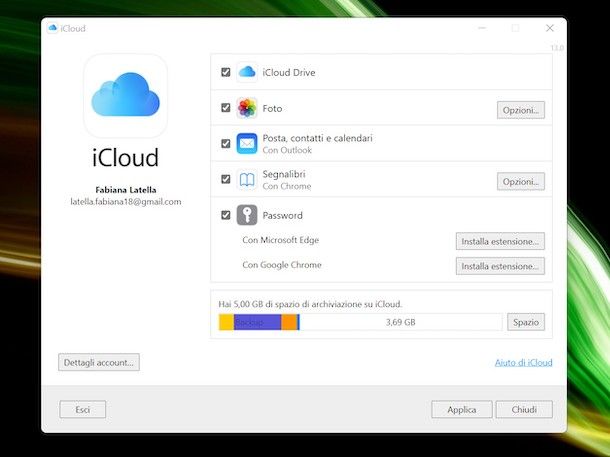Viewport: 610px width, 457px height.
Task: Close dialog with the Chiudi button
Action: click(524, 410)
